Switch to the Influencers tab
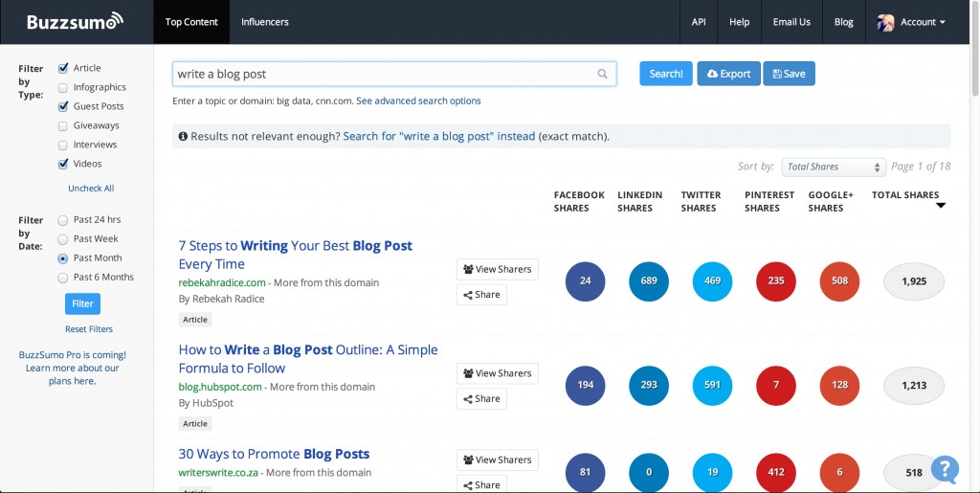Screen dimensions: 980x493 pyautogui.click(x=265, y=22)
